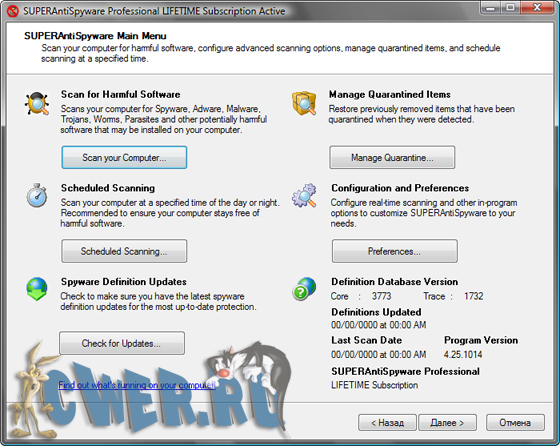
Task: Click the globe question mark Definition Database icon
Action: click(304, 289)
